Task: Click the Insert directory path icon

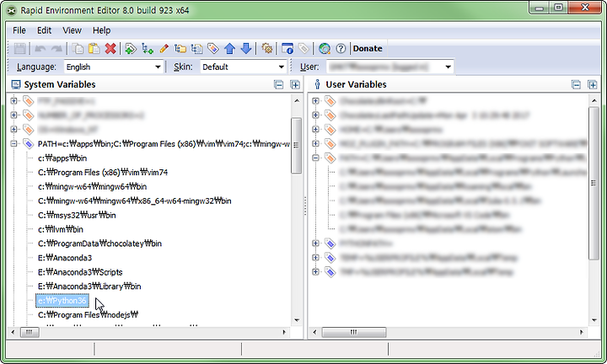Action: pyautogui.click(x=180, y=48)
